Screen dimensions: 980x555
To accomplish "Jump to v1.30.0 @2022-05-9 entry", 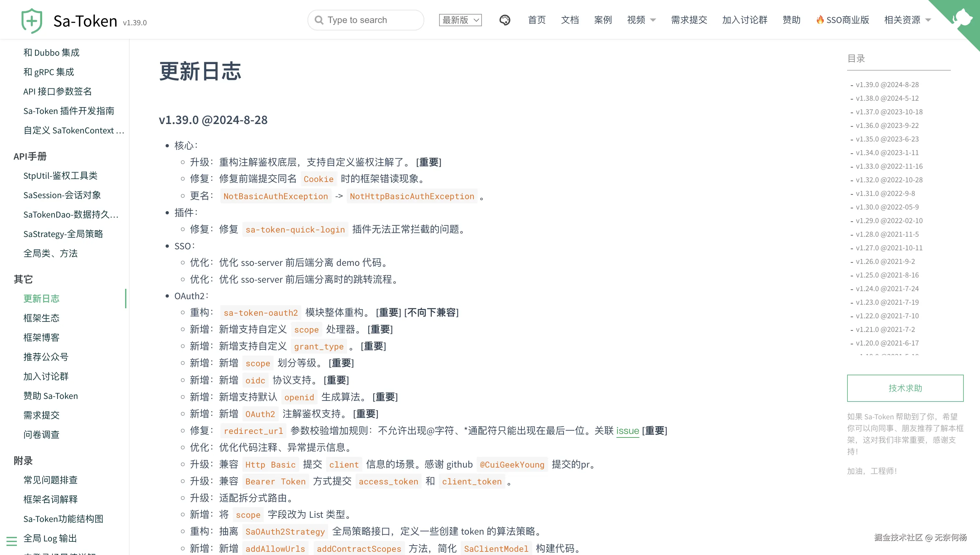I will [887, 207].
